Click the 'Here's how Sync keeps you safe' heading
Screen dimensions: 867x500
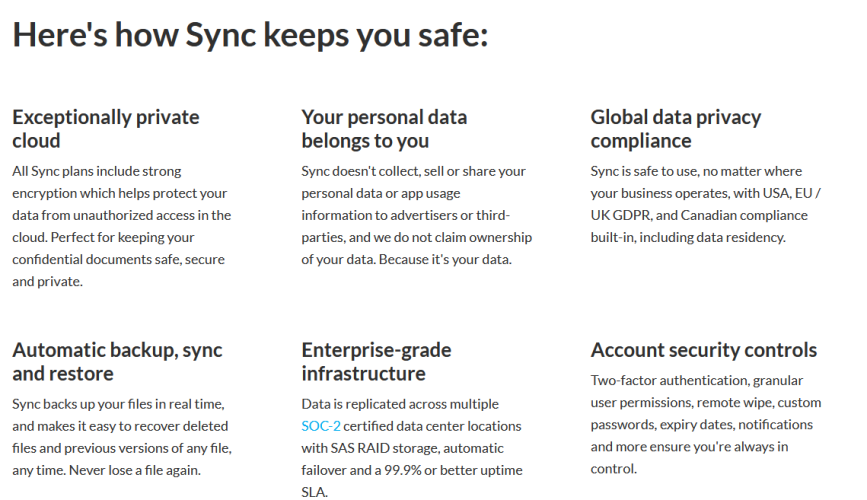pos(250,35)
